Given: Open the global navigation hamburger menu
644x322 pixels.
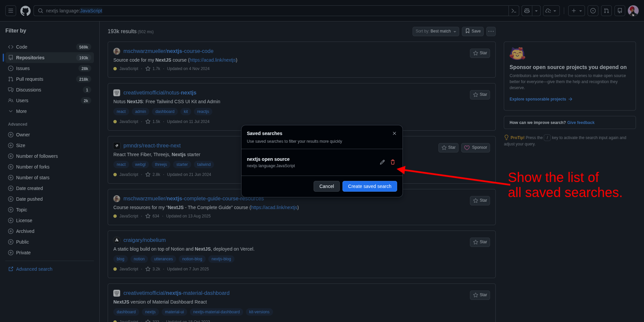Looking at the screenshot, I should pos(11,11).
